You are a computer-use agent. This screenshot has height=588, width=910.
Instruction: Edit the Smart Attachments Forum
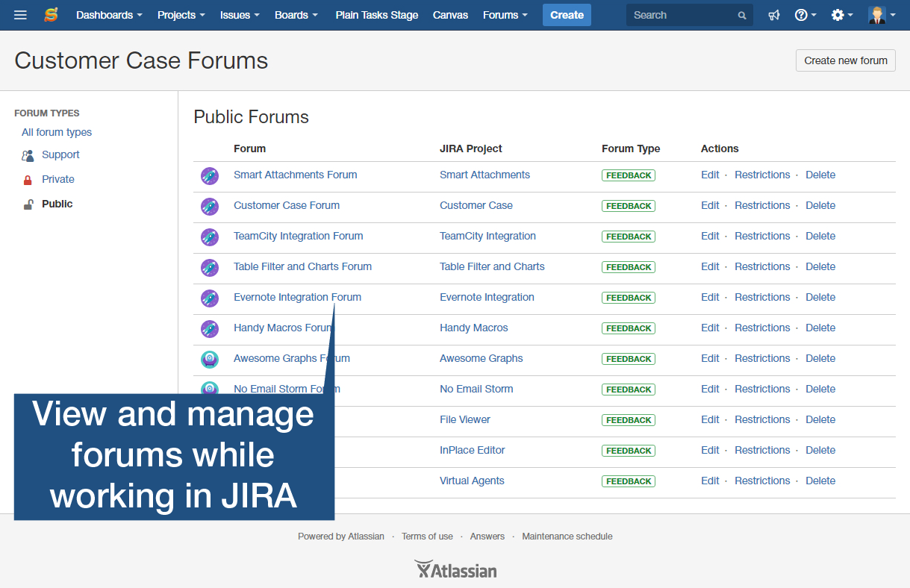[x=710, y=175]
